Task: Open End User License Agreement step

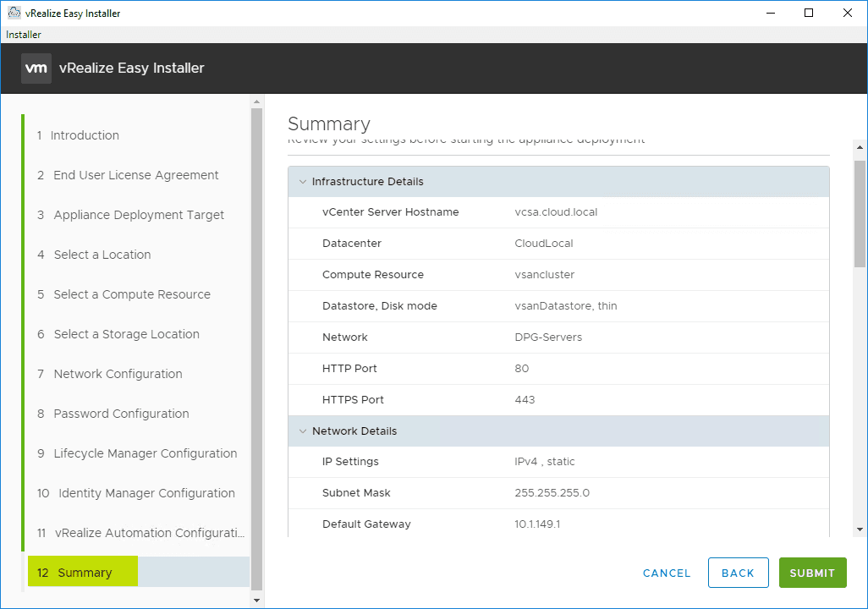Action: pyautogui.click(x=135, y=175)
